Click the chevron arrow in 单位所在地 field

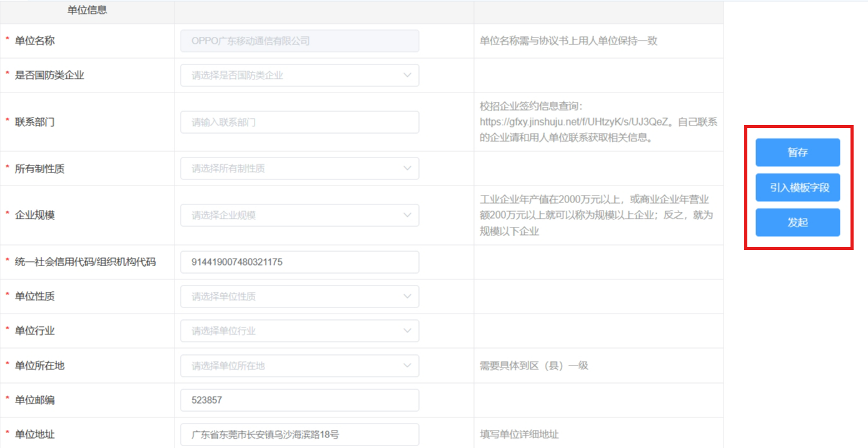(x=408, y=366)
